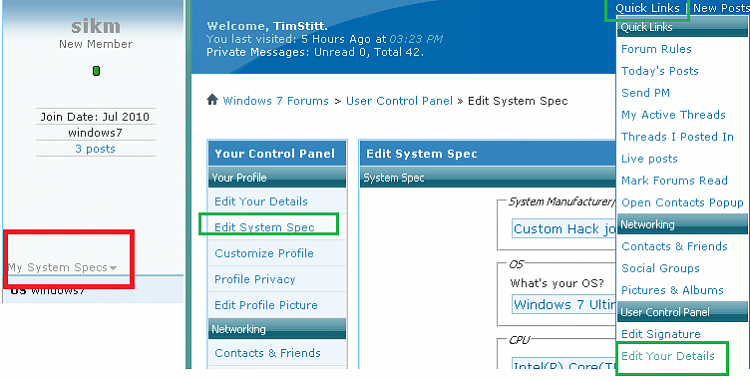This screenshot has height=380, width=750.
Task: Open the New Posts link in navbar
Action: (x=721, y=8)
